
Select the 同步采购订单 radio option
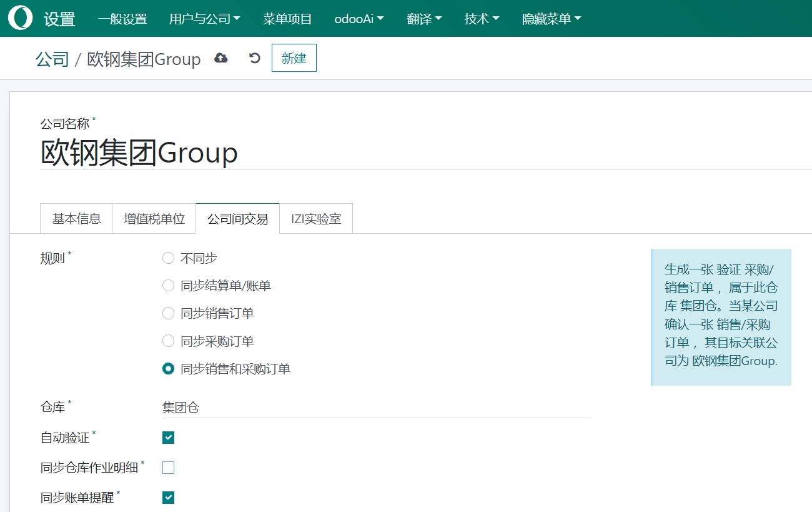pos(168,341)
